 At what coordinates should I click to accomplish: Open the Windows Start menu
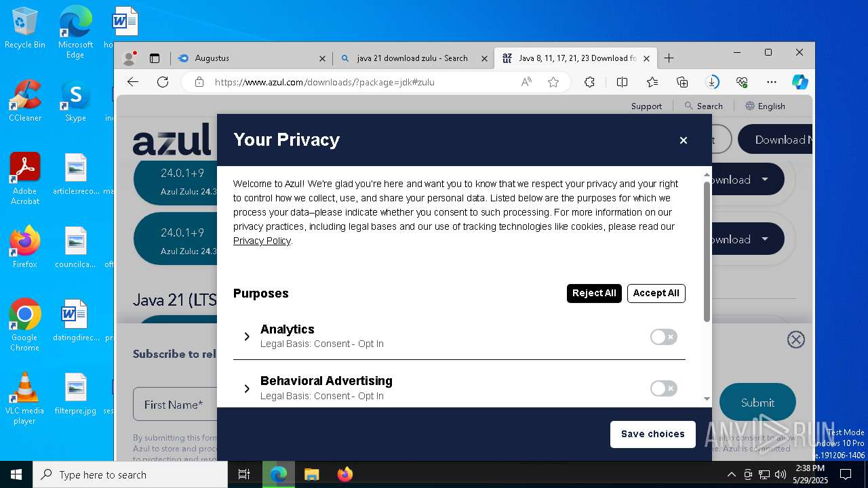[16, 474]
